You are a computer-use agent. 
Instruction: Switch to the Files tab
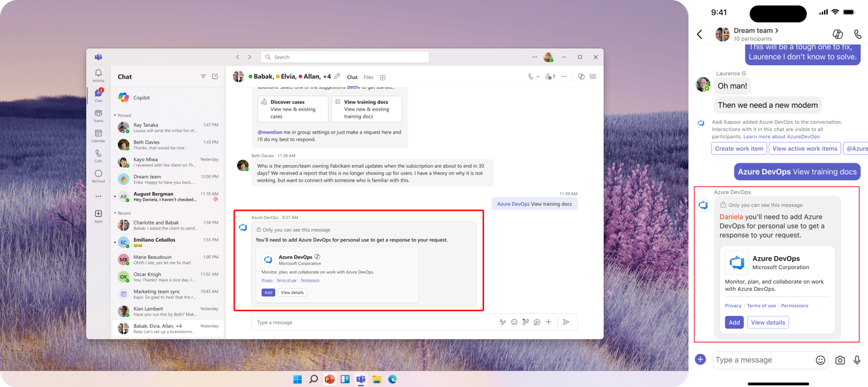click(368, 77)
